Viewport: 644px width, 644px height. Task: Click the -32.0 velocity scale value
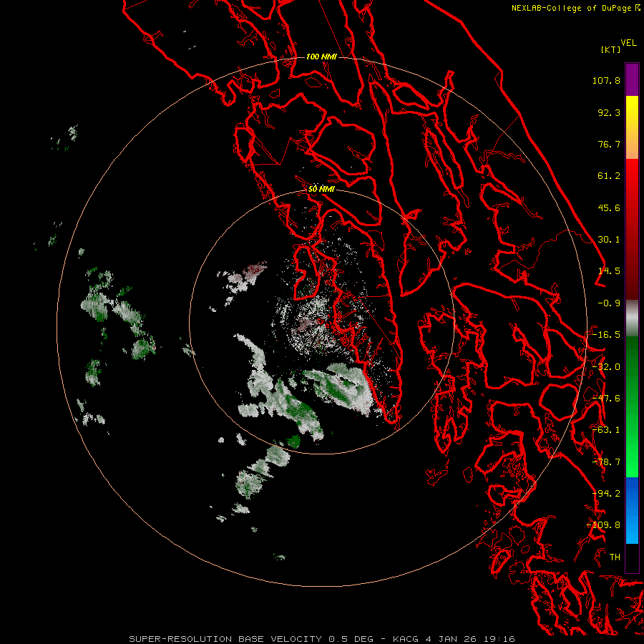click(606, 367)
